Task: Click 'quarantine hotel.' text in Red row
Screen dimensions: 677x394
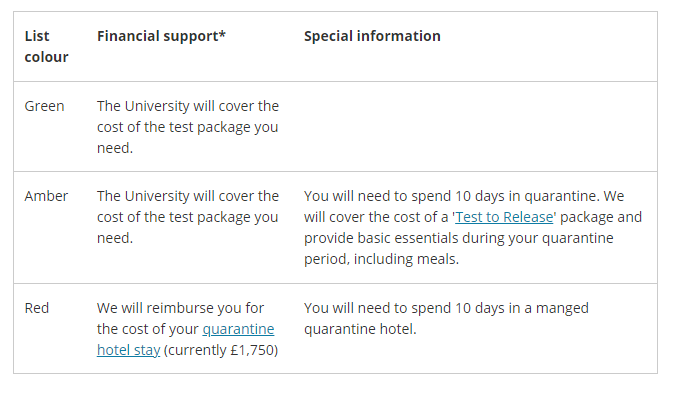Action: tap(360, 329)
